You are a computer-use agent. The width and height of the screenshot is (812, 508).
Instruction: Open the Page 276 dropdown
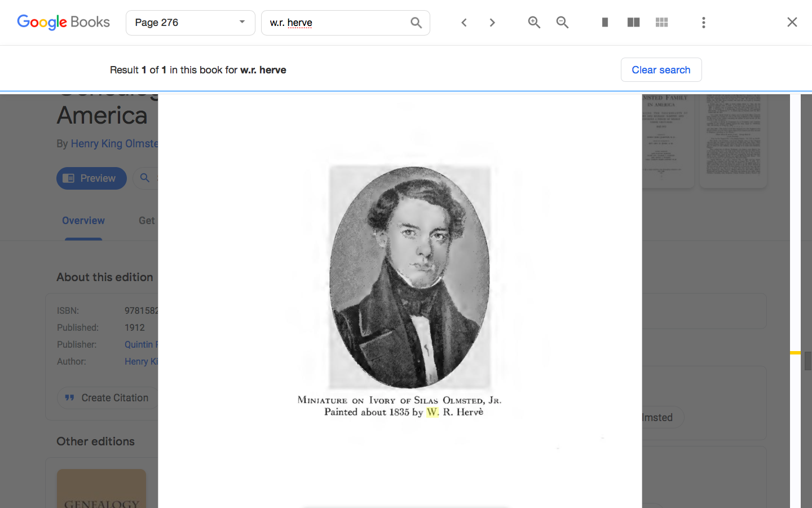pos(190,23)
